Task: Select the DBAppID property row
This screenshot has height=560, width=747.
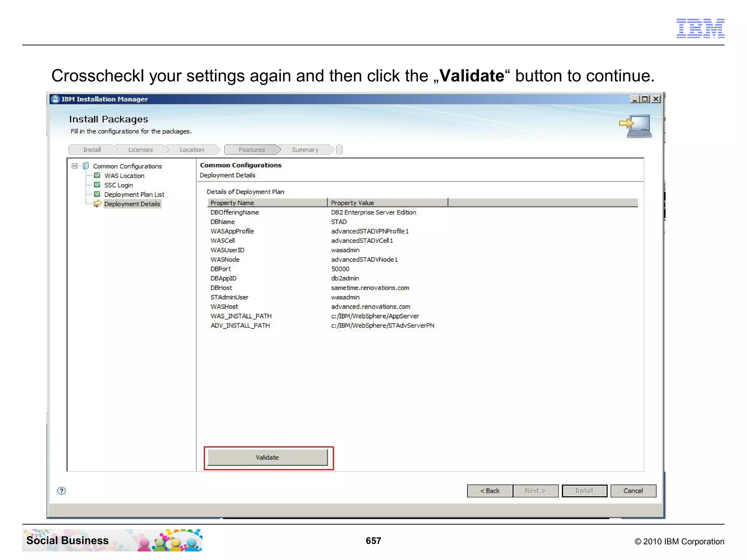Action: click(422, 279)
